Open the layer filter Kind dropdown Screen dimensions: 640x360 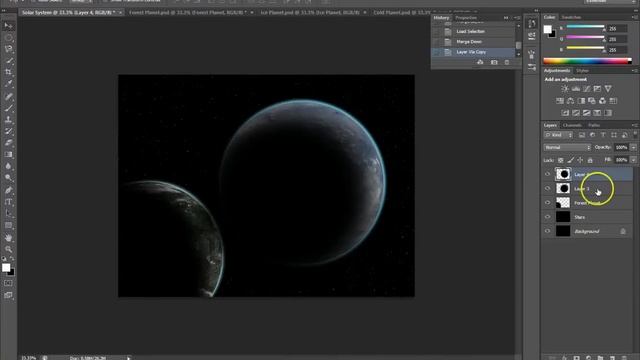click(x=558, y=135)
